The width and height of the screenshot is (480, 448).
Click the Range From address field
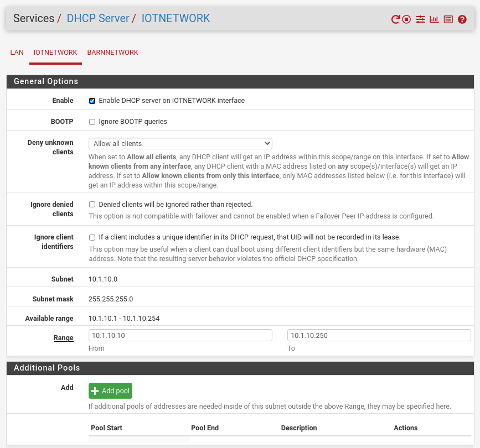coord(180,335)
